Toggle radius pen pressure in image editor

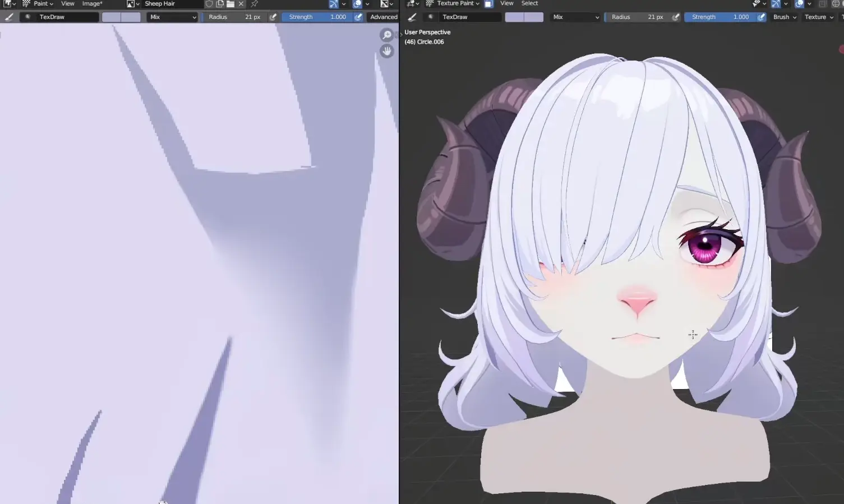click(x=273, y=17)
